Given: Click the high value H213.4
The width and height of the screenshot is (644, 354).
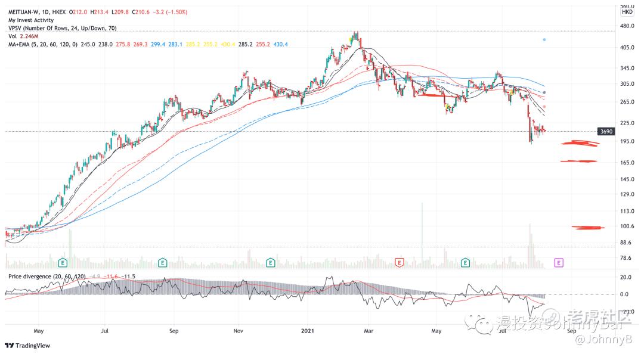Looking at the screenshot, I should tap(100, 12).
